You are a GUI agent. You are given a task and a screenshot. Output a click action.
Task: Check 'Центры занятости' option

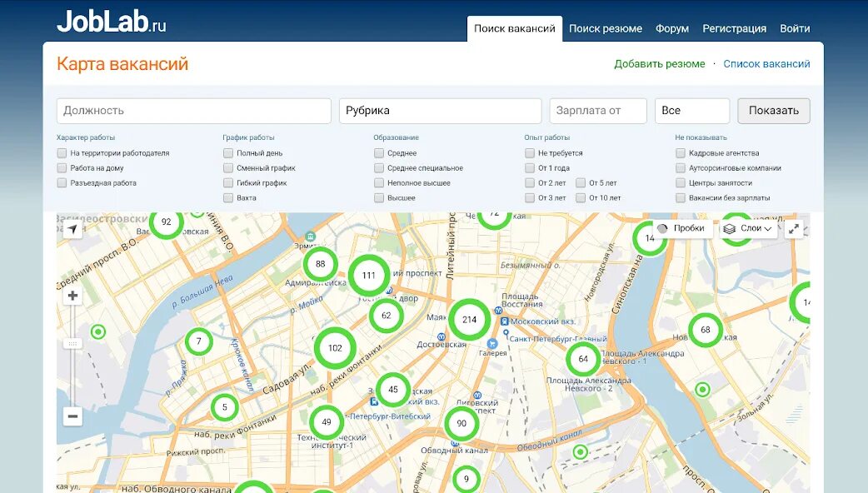point(681,182)
